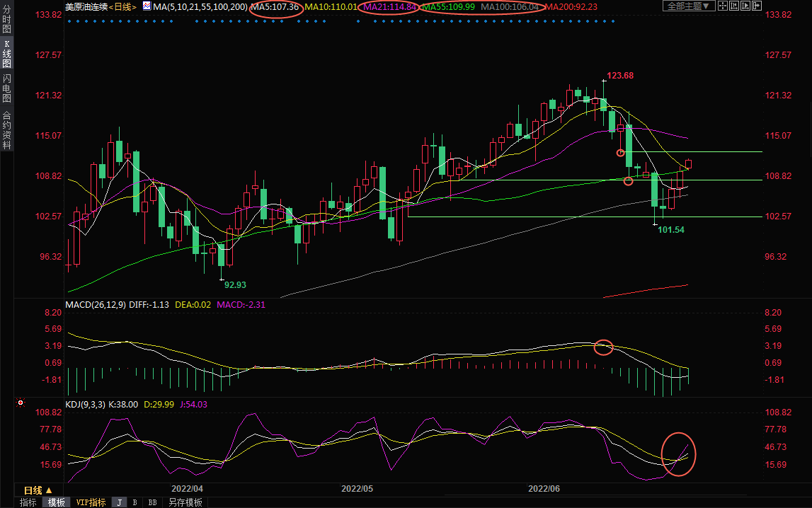Click the 另存模板 button
This screenshot has height=508, width=812.
(184, 502)
